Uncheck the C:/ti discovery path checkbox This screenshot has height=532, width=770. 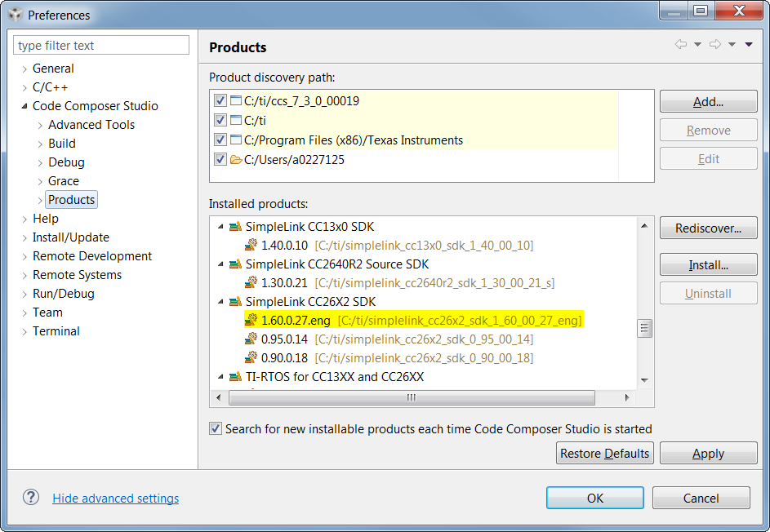(220, 120)
